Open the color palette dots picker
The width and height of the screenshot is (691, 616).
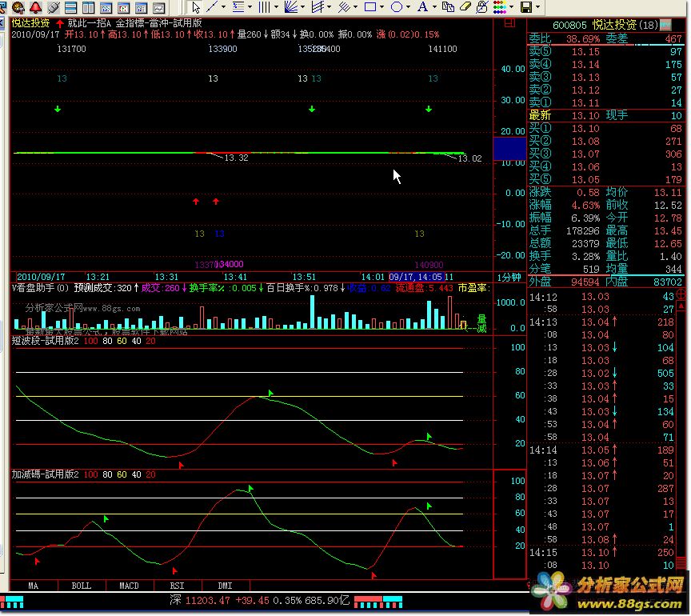500,6
